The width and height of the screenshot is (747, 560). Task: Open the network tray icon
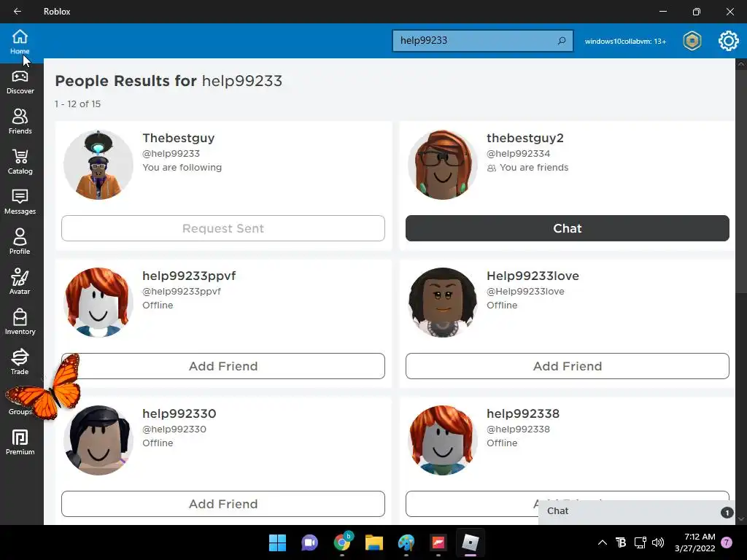[640, 542]
